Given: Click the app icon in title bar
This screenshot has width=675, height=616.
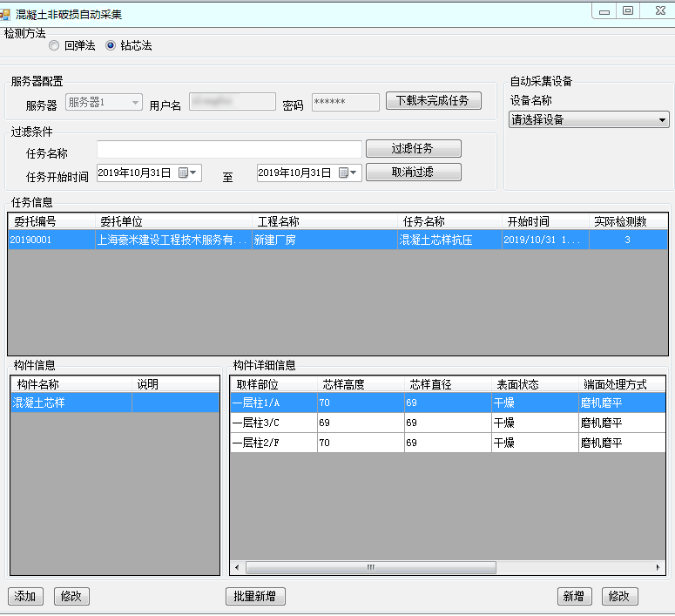Looking at the screenshot, I should point(7,15).
